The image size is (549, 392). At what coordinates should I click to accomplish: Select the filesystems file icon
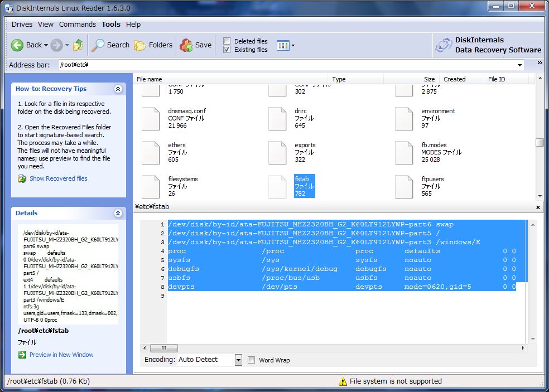151,187
